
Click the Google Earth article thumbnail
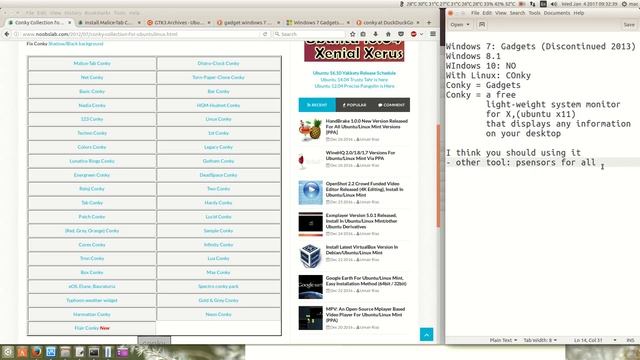pyautogui.click(x=311, y=287)
